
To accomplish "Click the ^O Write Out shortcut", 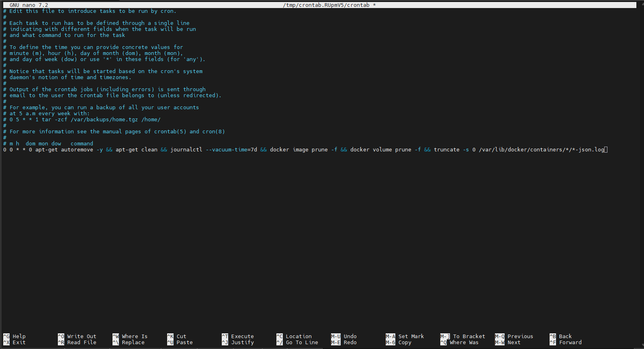I will coord(77,337).
